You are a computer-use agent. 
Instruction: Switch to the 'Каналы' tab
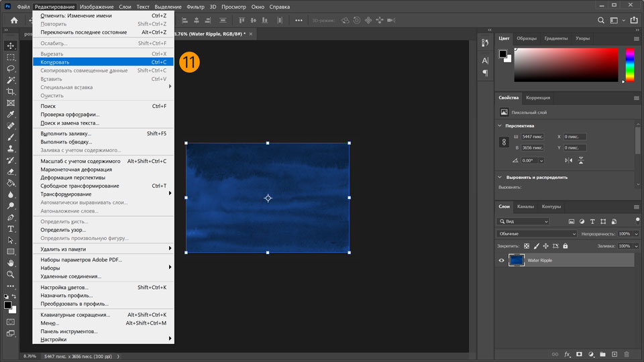tap(525, 206)
